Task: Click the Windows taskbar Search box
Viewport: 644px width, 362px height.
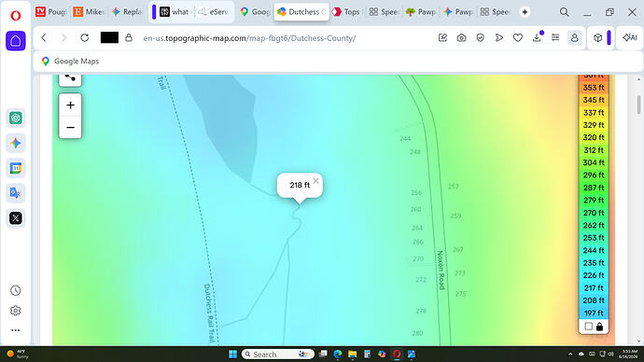Action: tap(278, 354)
